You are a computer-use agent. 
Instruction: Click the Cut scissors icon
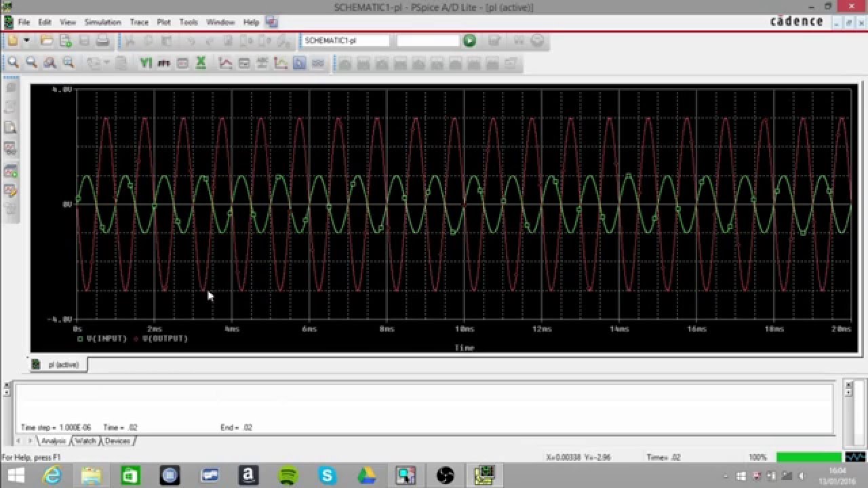point(130,41)
